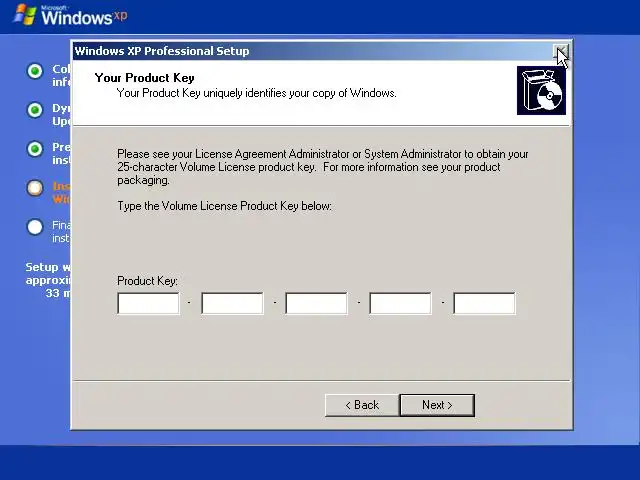Close the Windows XP Professional Setup dialog
The width and height of the screenshot is (640, 480).
tap(561, 51)
